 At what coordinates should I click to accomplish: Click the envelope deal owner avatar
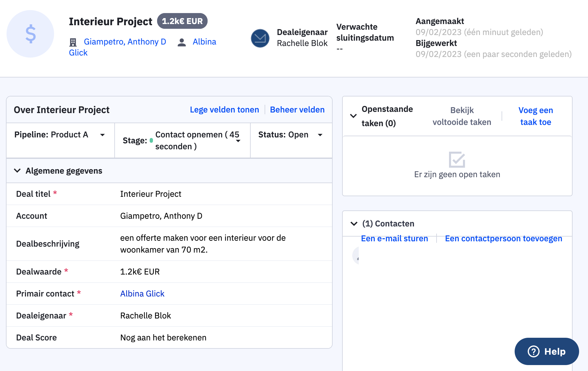(x=260, y=38)
